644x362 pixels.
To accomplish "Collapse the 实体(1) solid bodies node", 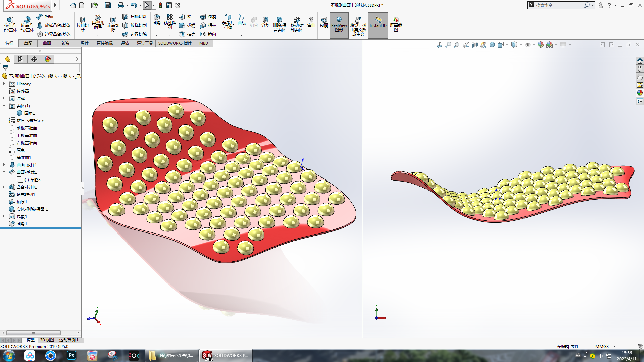I will tap(4, 106).
